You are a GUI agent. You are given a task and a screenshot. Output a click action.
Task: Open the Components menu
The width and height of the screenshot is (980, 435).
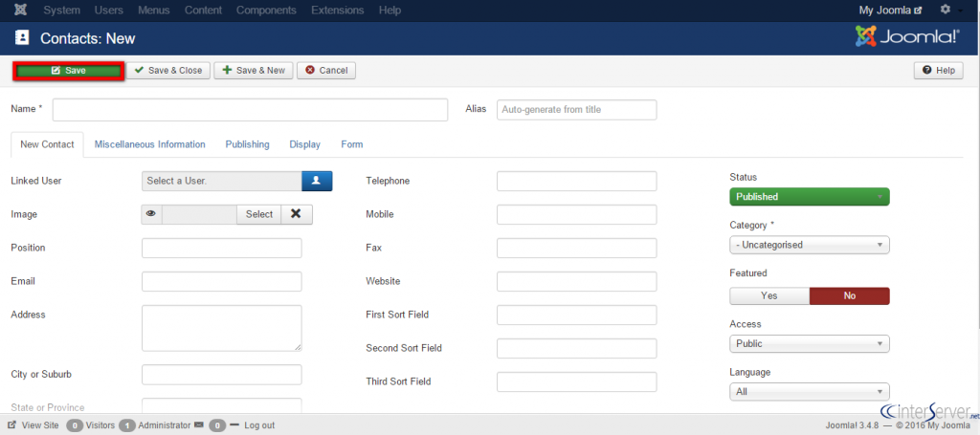point(266,10)
